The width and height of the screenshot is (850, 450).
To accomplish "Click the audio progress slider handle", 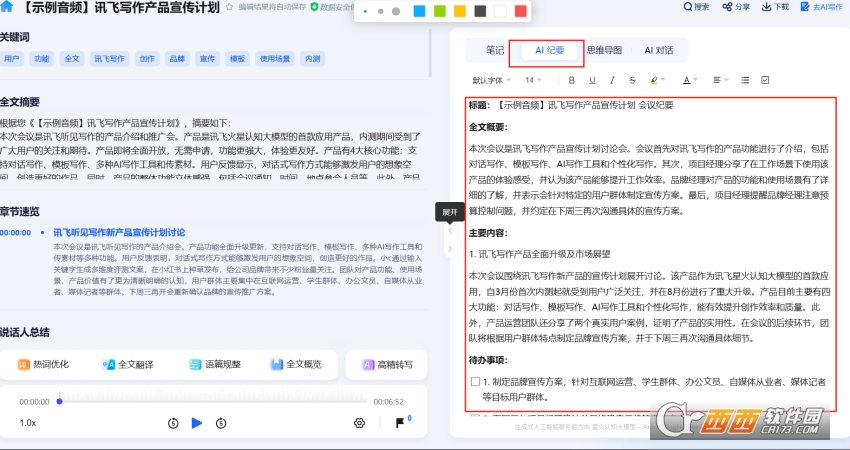I will tap(60, 401).
